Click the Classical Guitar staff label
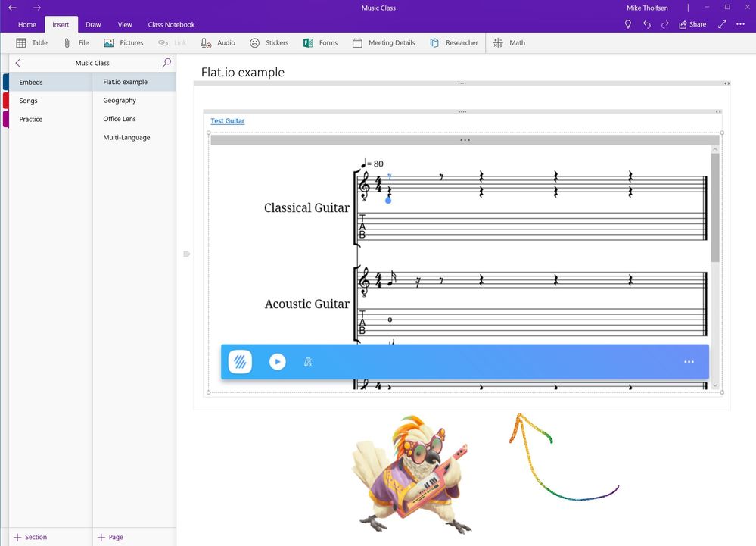756x546 pixels. click(x=306, y=208)
